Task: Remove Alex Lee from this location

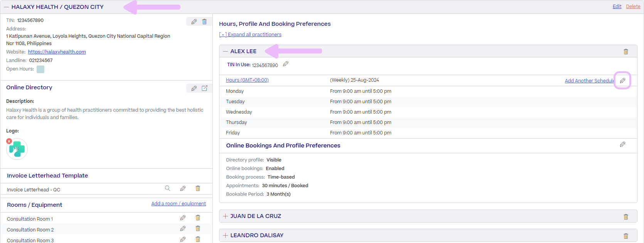Action: pos(626,52)
